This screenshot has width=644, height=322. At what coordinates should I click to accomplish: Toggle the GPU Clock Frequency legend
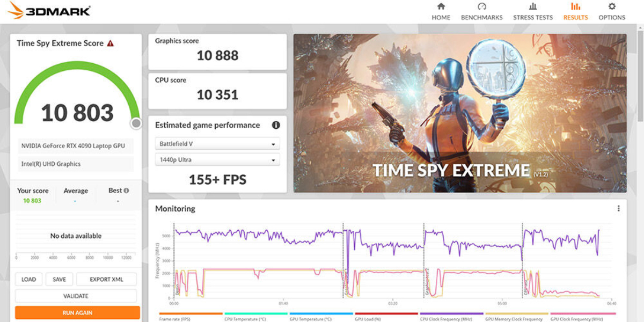pyautogui.click(x=582, y=317)
